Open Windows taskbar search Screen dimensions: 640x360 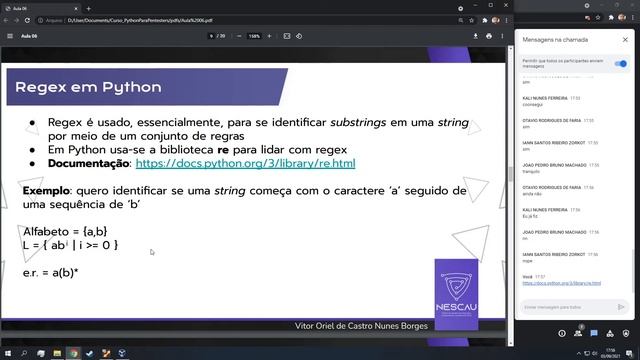click(24, 353)
